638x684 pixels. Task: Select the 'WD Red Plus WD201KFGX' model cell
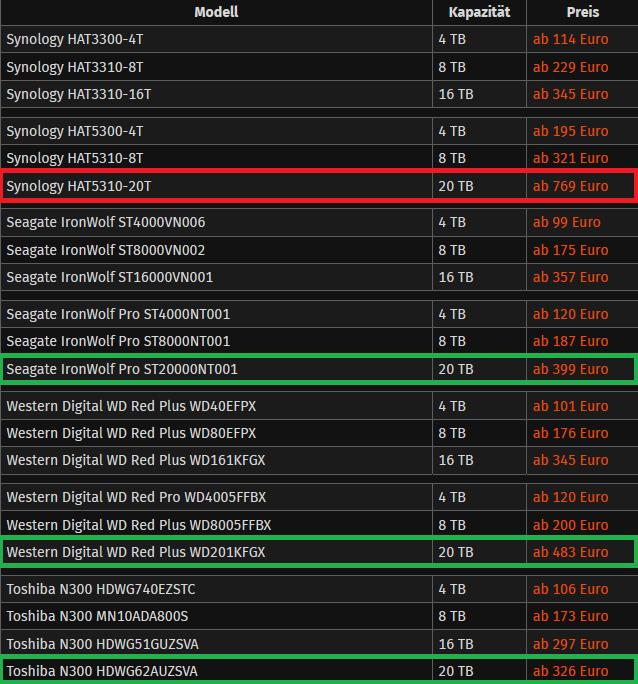[x=216, y=552]
